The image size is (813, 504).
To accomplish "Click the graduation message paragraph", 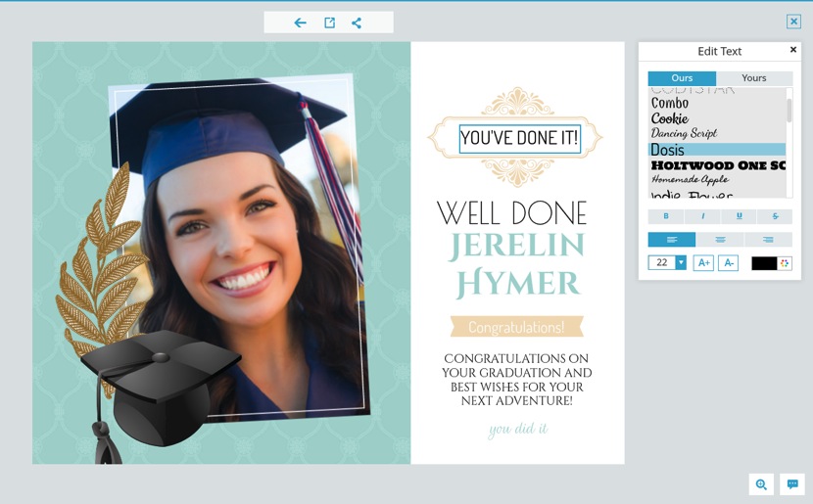I will click(x=517, y=380).
